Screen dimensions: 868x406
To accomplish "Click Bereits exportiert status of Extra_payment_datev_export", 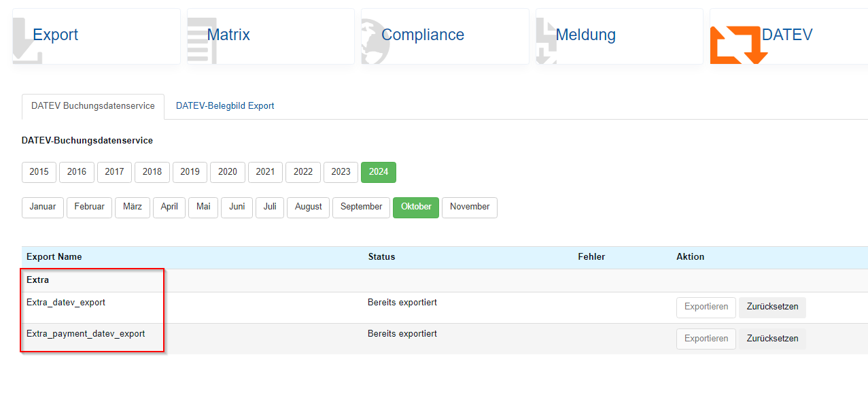I will [x=402, y=334].
